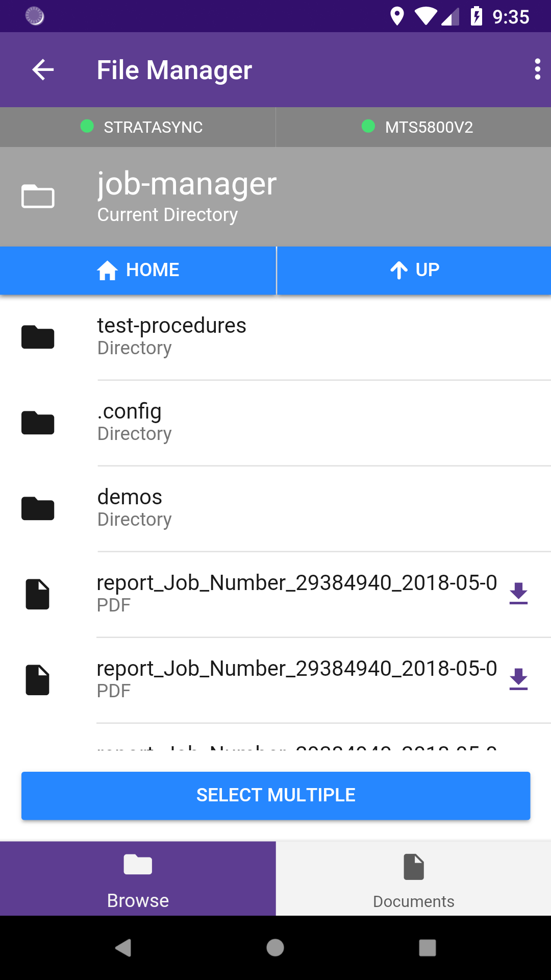Navigate UP one directory level
The width and height of the screenshot is (551, 980).
pyautogui.click(x=414, y=270)
